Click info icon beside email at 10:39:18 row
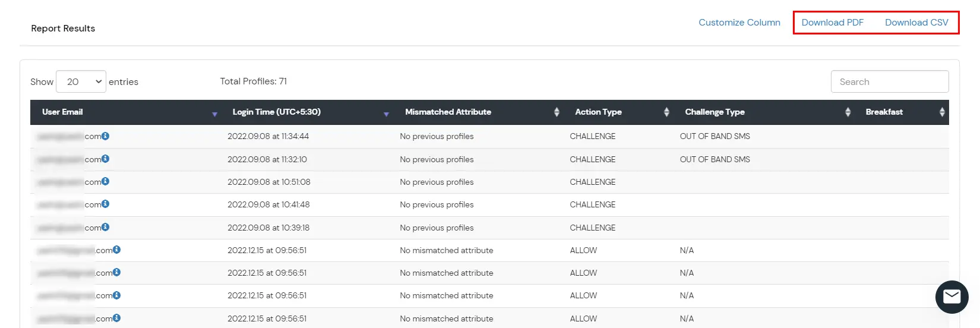This screenshot has height=328, width=980. [105, 227]
